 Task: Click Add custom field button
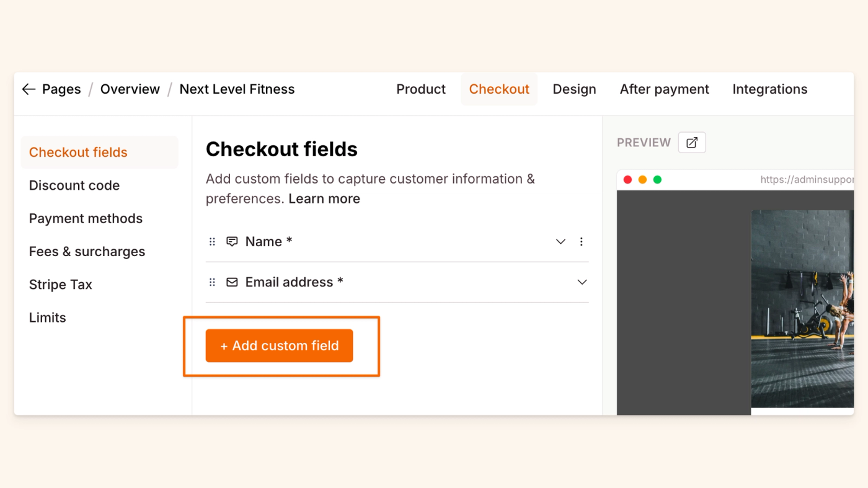[x=279, y=346]
